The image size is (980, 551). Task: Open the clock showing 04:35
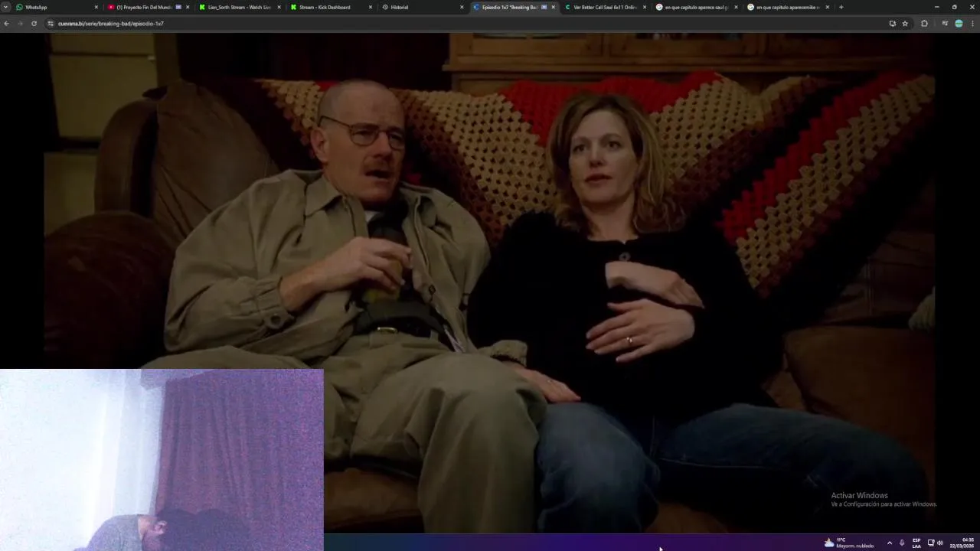[x=962, y=543]
